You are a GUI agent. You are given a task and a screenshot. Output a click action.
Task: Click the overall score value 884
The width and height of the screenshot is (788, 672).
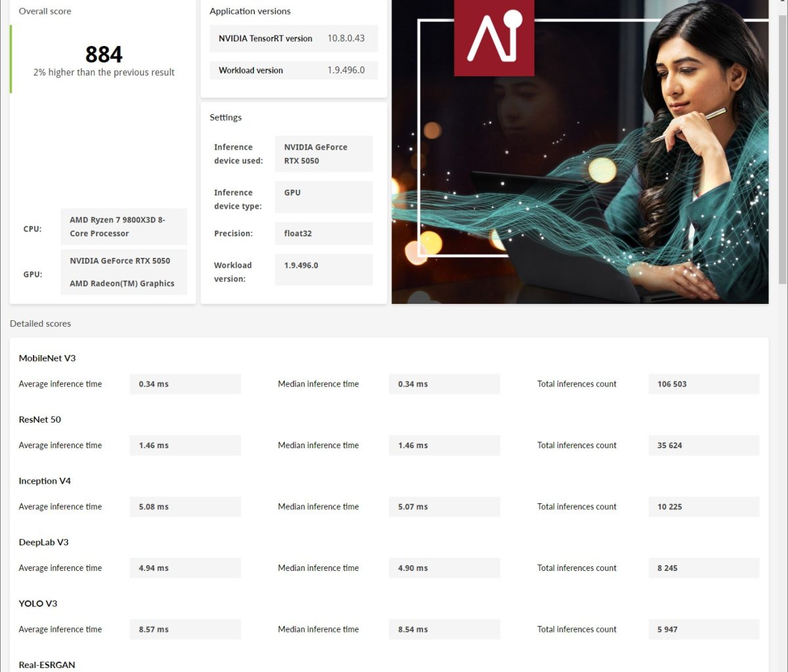click(104, 54)
